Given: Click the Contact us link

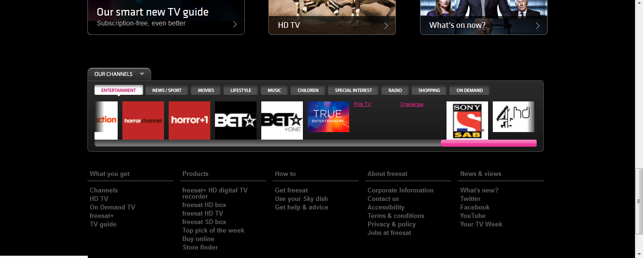Looking at the screenshot, I should (x=383, y=199).
